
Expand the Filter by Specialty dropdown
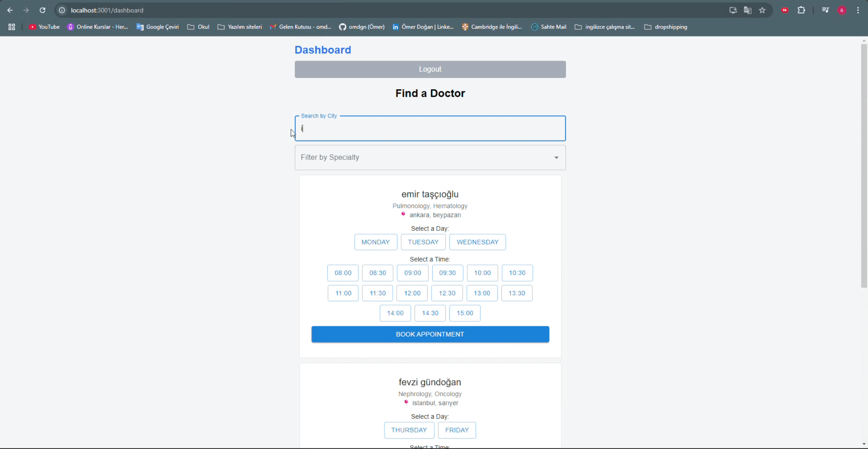[x=430, y=157]
